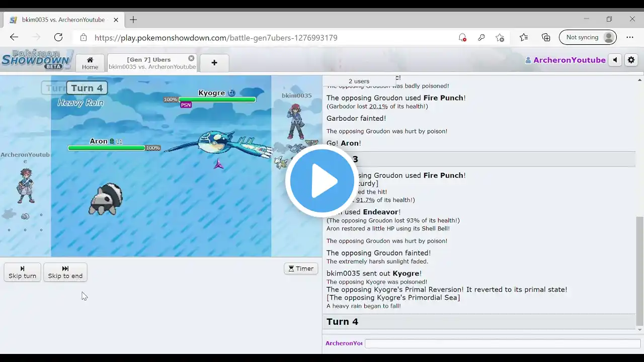Open a new browser tab with the plus
This screenshot has height=362, width=644.
coord(133,20)
